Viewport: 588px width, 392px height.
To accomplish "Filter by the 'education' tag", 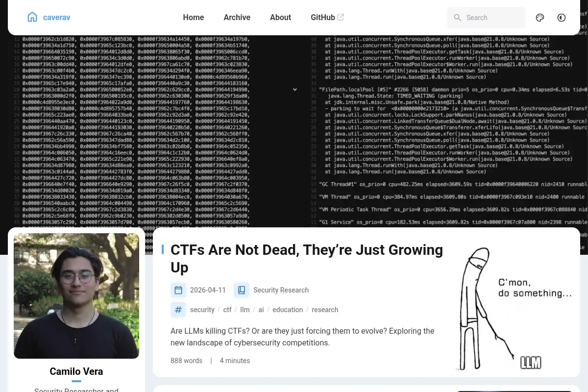I will [x=288, y=310].
